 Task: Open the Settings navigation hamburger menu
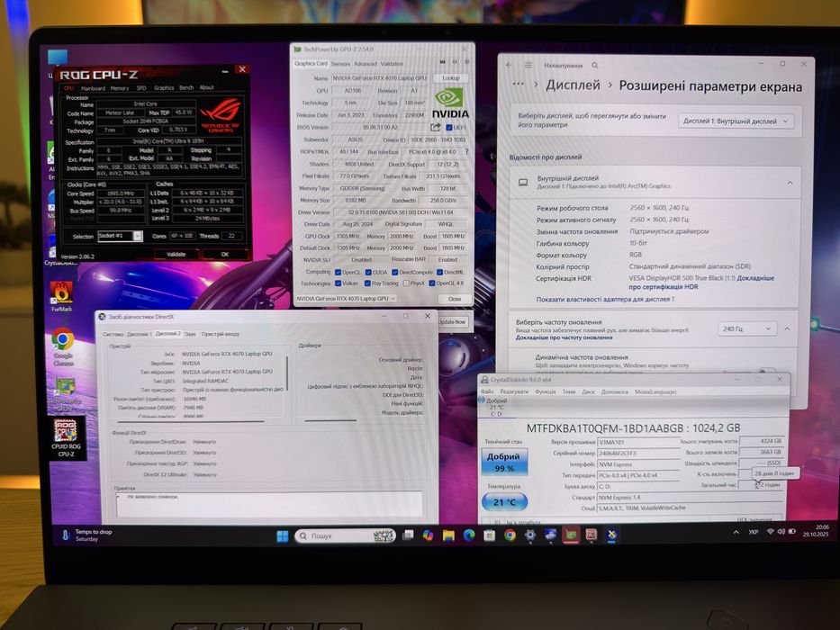coord(528,65)
